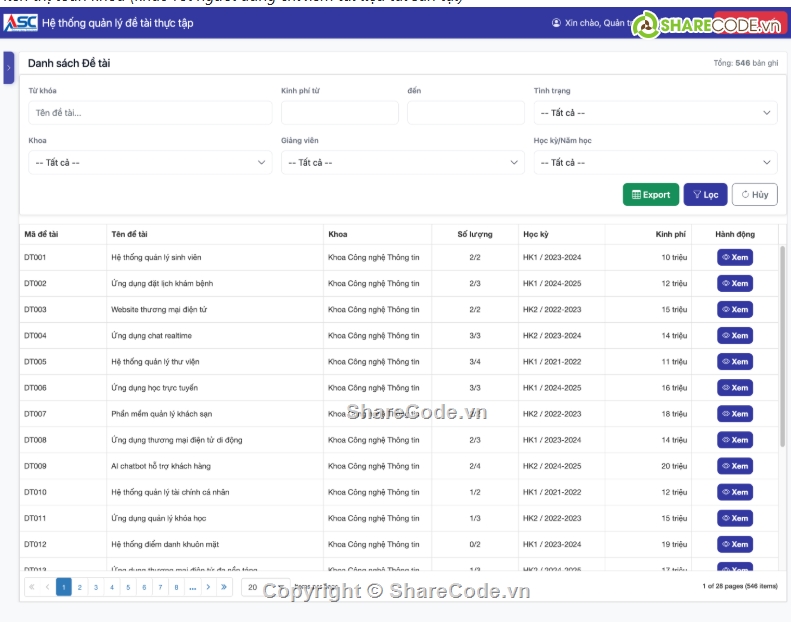Screen dimensions: 791x622
Task: Open the Tình trạng dropdown
Action: click(654, 113)
